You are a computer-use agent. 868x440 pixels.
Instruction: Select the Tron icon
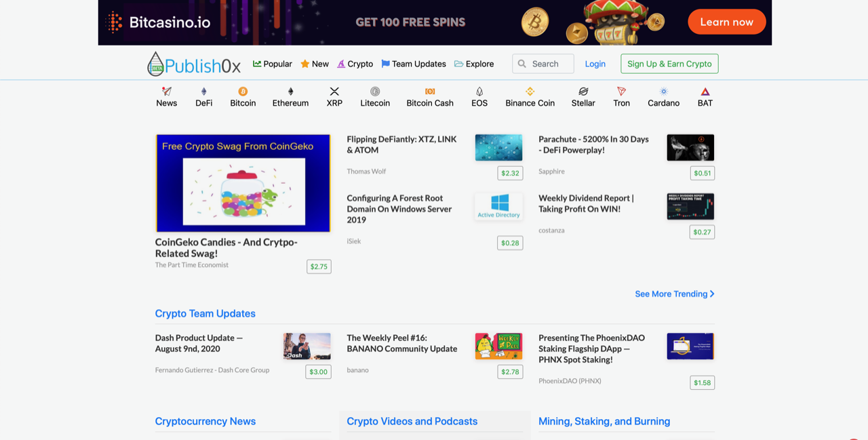click(x=621, y=92)
